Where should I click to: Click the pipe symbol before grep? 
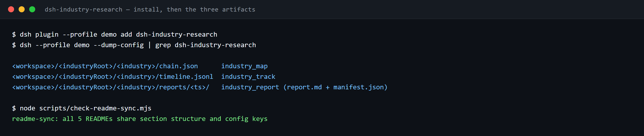(149, 45)
